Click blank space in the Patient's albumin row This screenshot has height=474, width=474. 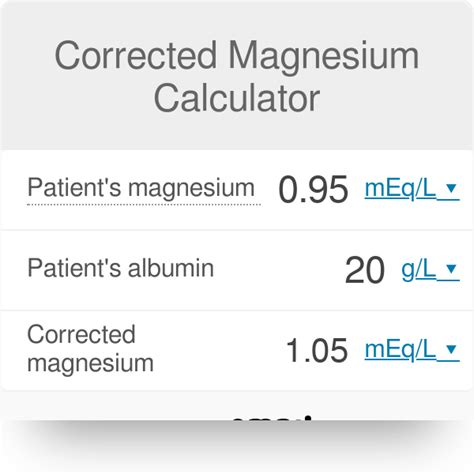(x=278, y=270)
